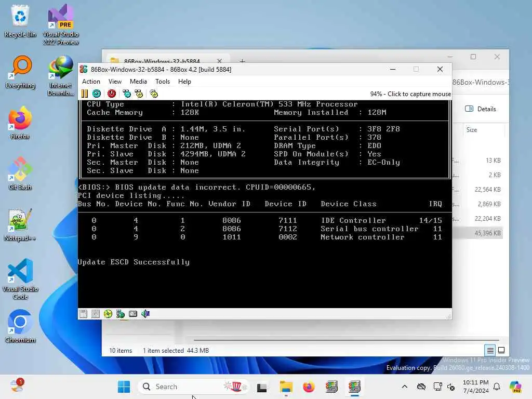
Task: Select the Chromium desktop shortcut
Action: coord(20,327)
